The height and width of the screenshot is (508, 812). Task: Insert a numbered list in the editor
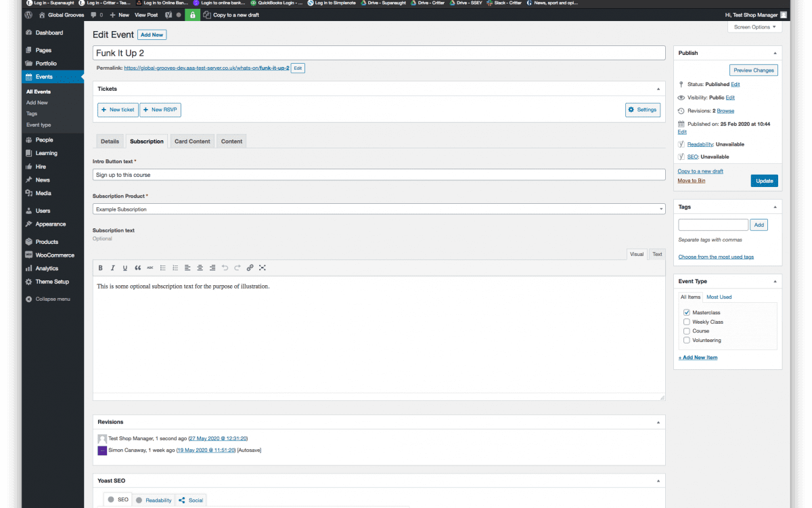175,268
